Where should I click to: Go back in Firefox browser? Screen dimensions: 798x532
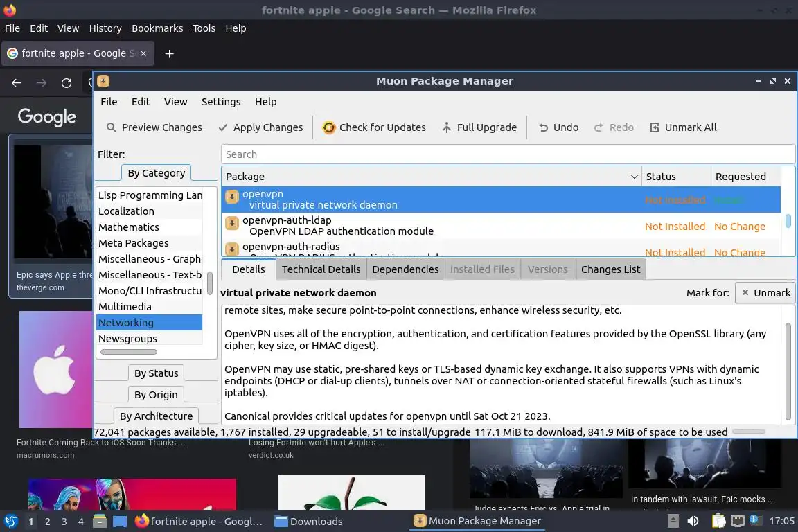[17, 83]
